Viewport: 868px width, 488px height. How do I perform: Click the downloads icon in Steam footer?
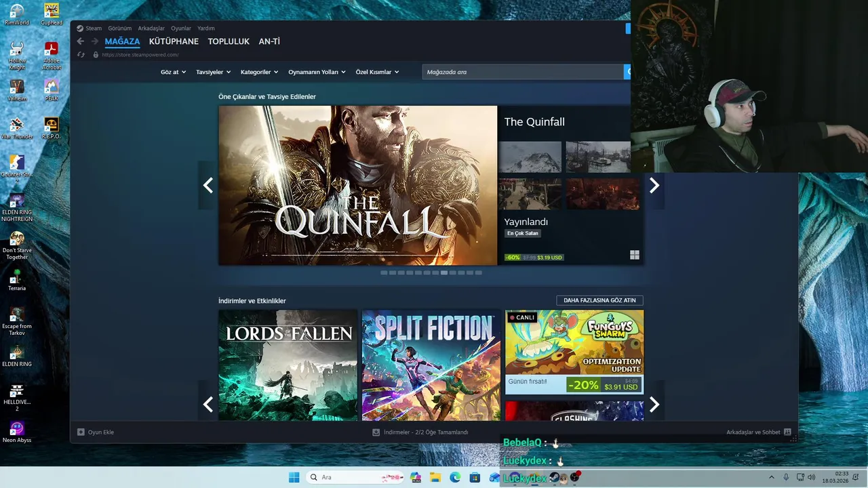376,432
